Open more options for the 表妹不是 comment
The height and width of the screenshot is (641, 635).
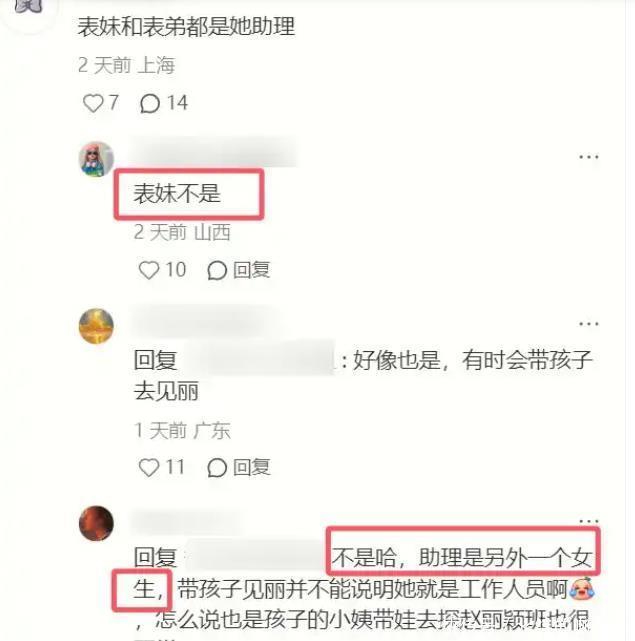(x=588, y=157)
